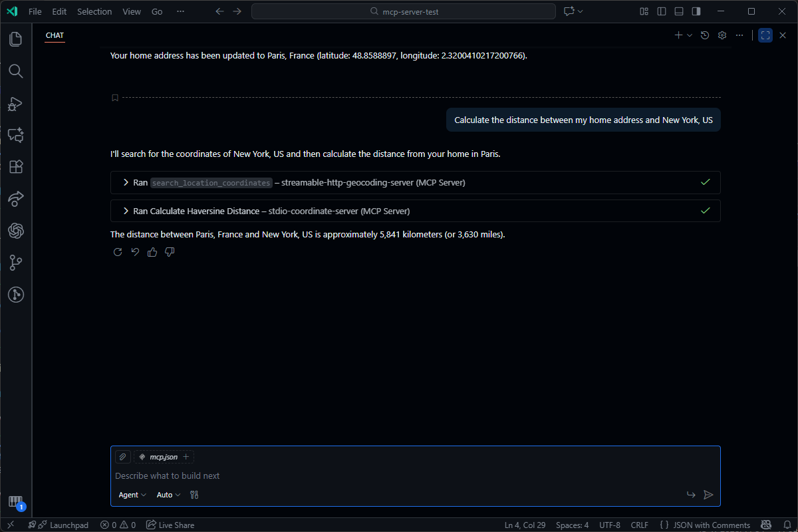Open the Auto model picker dropdown
This screenshot has width=798, height=532.
(x=168, y=495)
